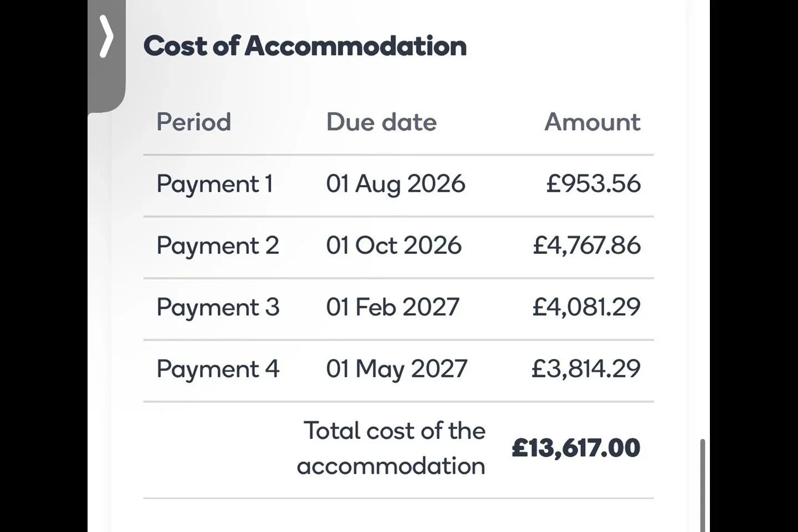Click the 01 May 2027 due date
The width and height of the screenshot is (798, 532).
pos(397,370)
